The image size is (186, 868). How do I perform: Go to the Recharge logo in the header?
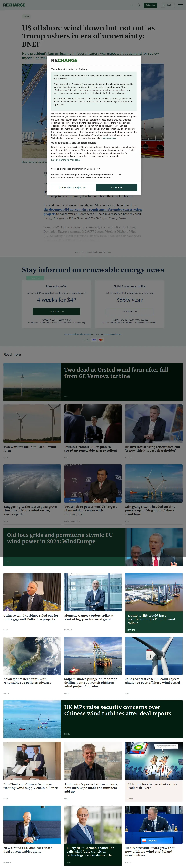(14, 5)
